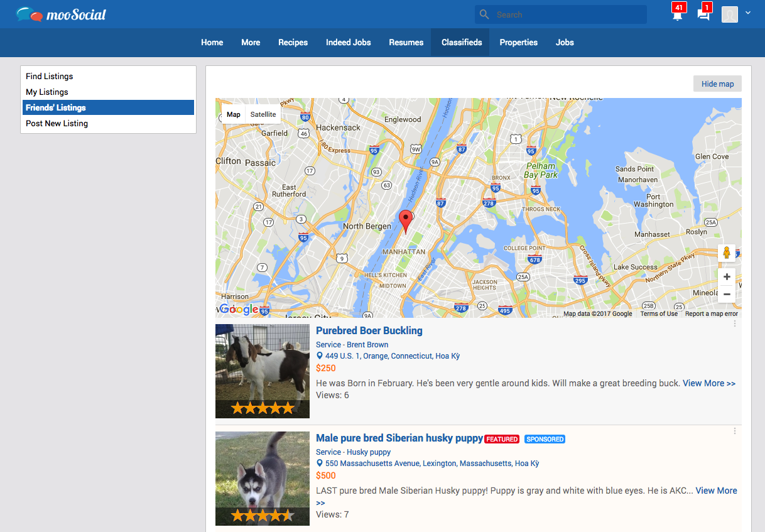Select My Listings in the sidebar

click(x=108, y=92)
